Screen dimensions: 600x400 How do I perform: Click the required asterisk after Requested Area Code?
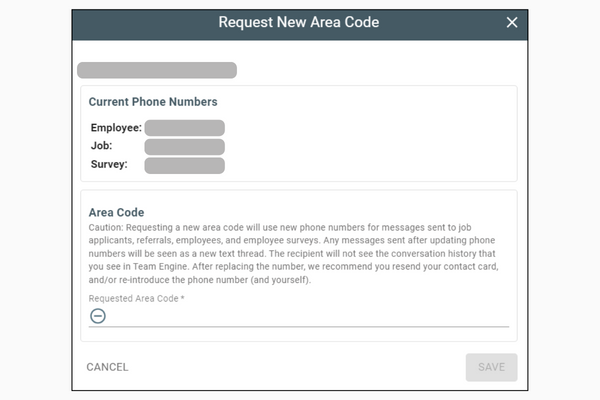click(x=183, y=298)
